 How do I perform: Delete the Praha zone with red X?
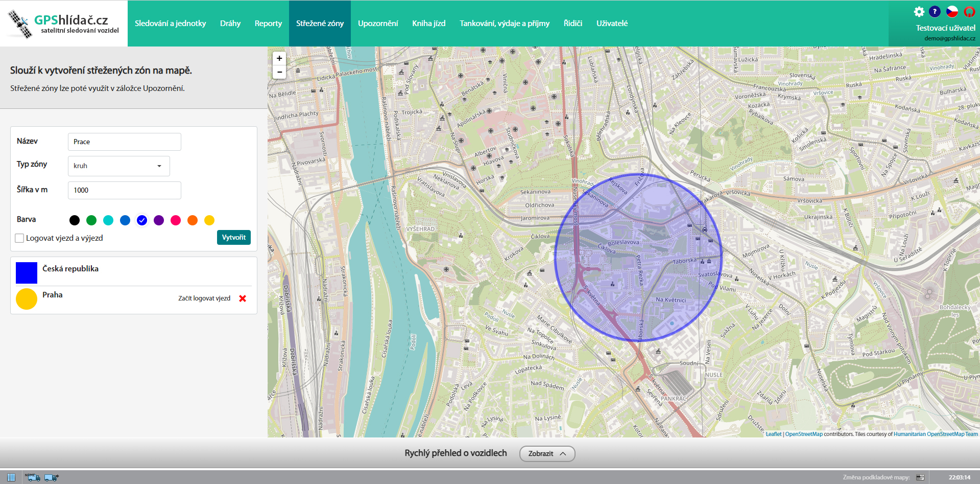coord(243,298)
